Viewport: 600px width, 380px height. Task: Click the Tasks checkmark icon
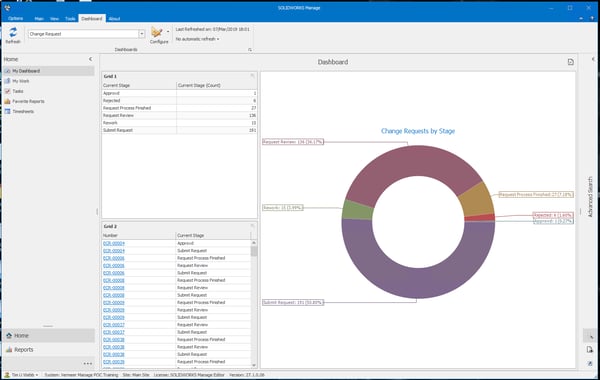click(x=7, y=91)
